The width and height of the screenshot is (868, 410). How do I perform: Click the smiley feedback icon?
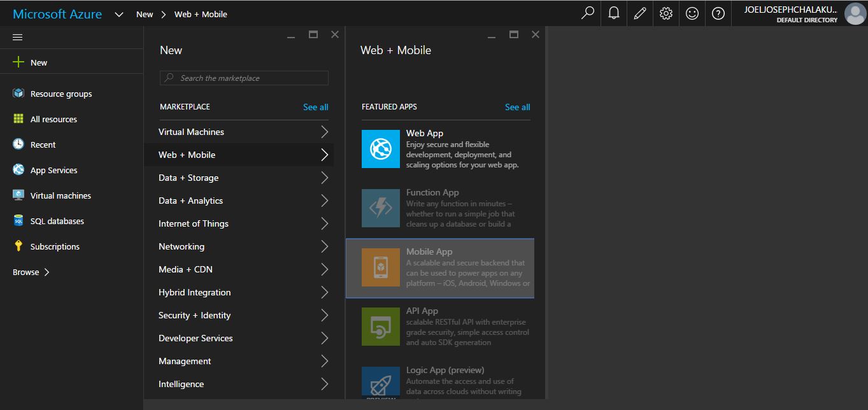pyautogui.click(x=692, y=13)
